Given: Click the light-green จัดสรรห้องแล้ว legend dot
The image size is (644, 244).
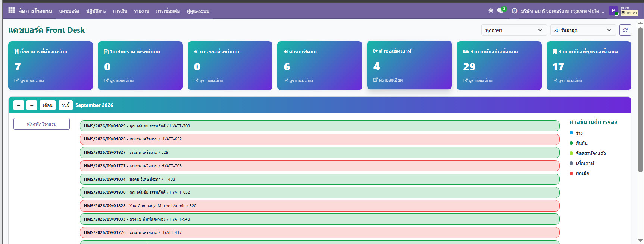Looking at the screenshot, I should pyautogui.click(x=571, y=153).
